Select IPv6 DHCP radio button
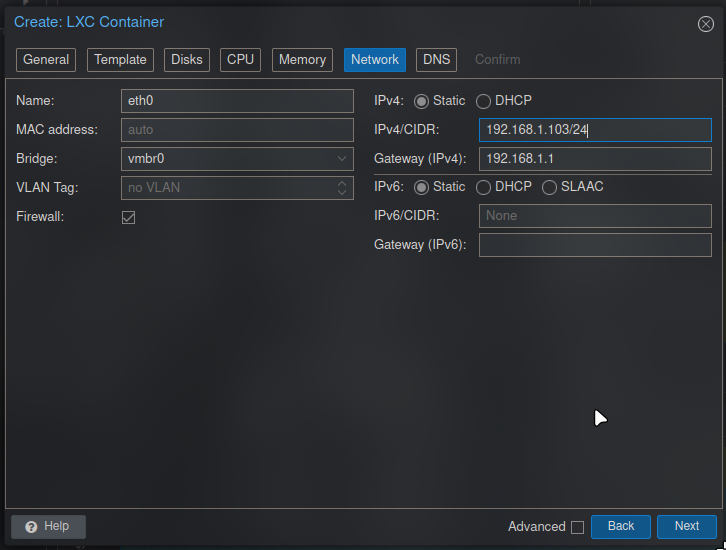 click(484, 188)
